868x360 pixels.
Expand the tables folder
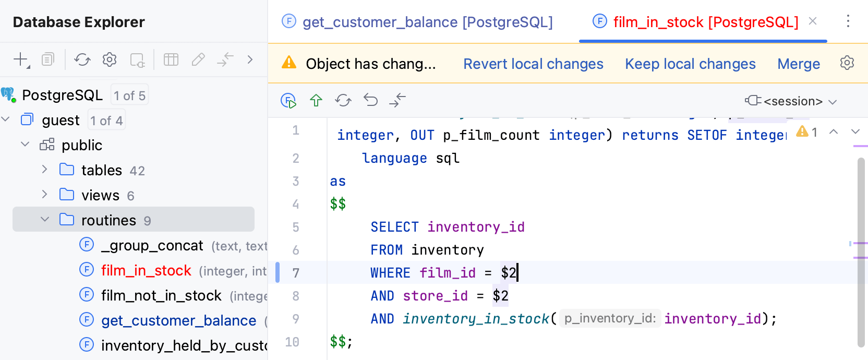pos(45,170)
